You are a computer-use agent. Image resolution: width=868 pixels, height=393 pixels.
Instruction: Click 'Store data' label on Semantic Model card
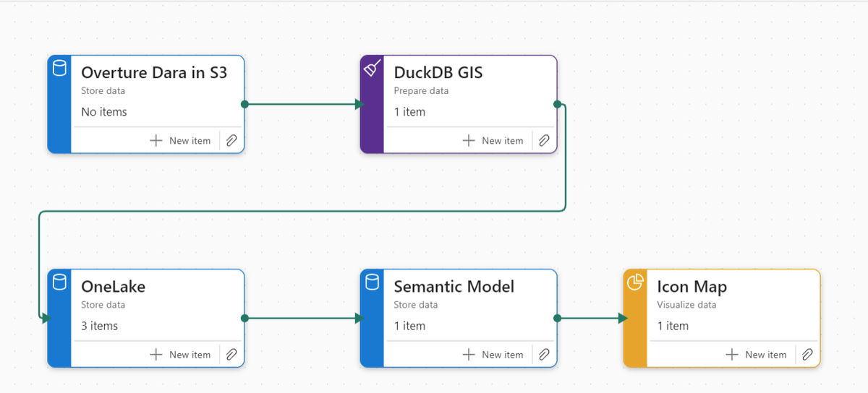(x=415, y=305)
